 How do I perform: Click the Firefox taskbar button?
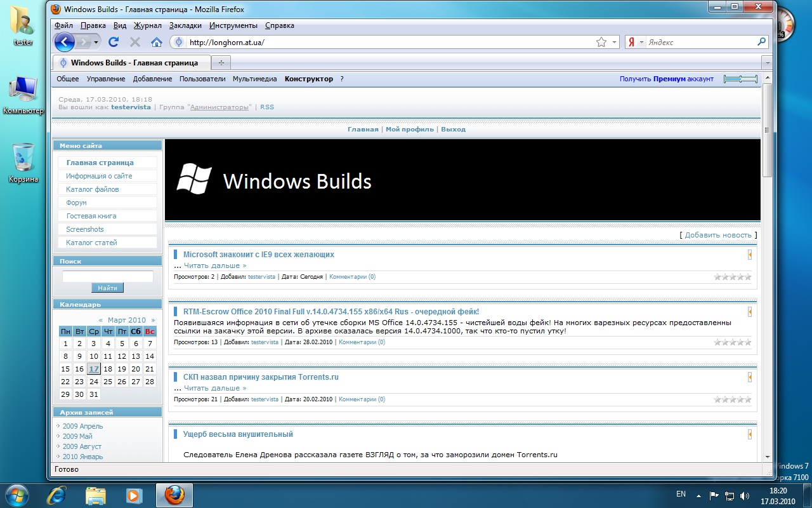(x=175, y=495)
